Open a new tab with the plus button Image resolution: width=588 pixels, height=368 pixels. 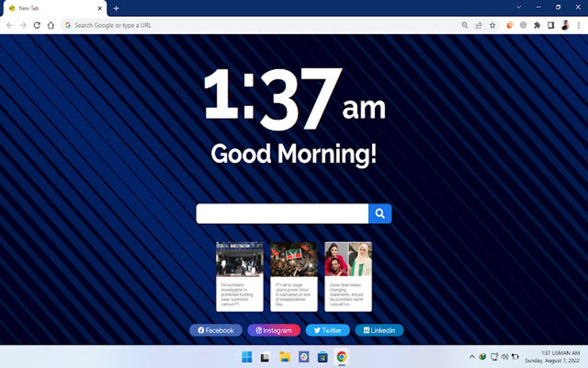coord(116,8)
